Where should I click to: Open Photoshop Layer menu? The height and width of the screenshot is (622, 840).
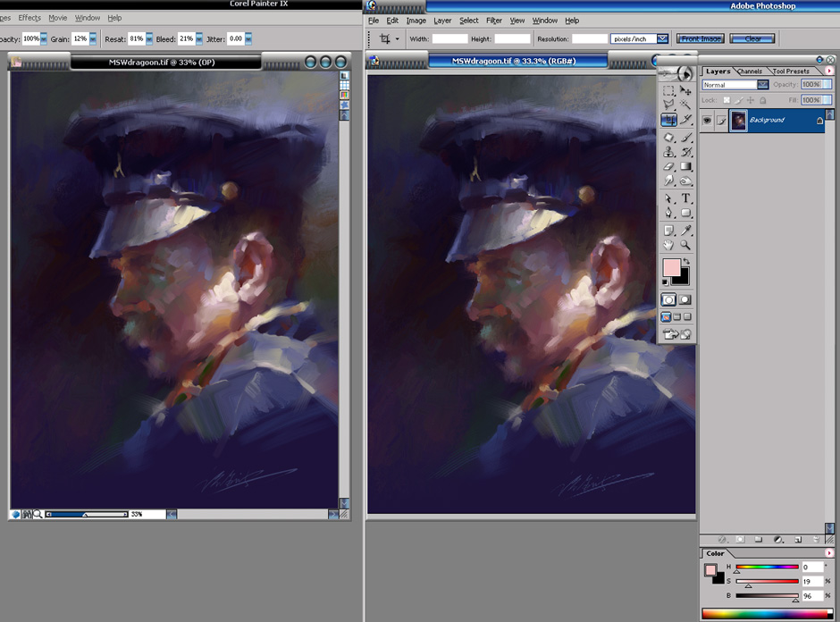[442, 21]
